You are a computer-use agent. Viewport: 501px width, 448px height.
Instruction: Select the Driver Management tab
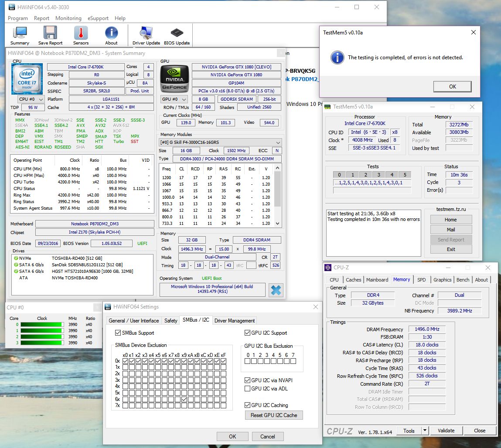pyautogui.click(x=235, y=321)
